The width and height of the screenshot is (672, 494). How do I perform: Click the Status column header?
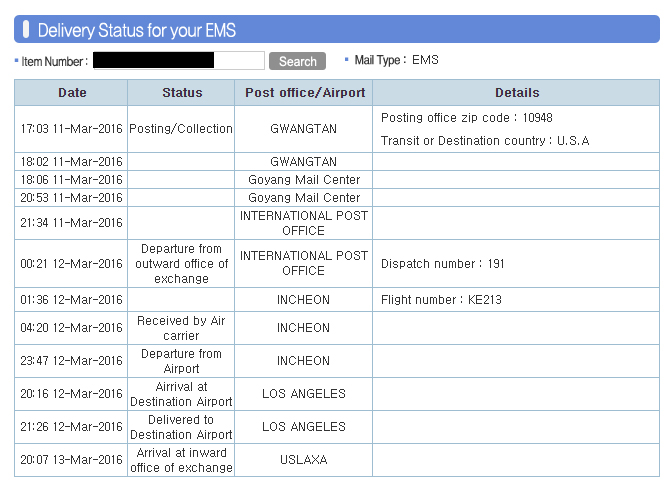(x=181, y=93)
